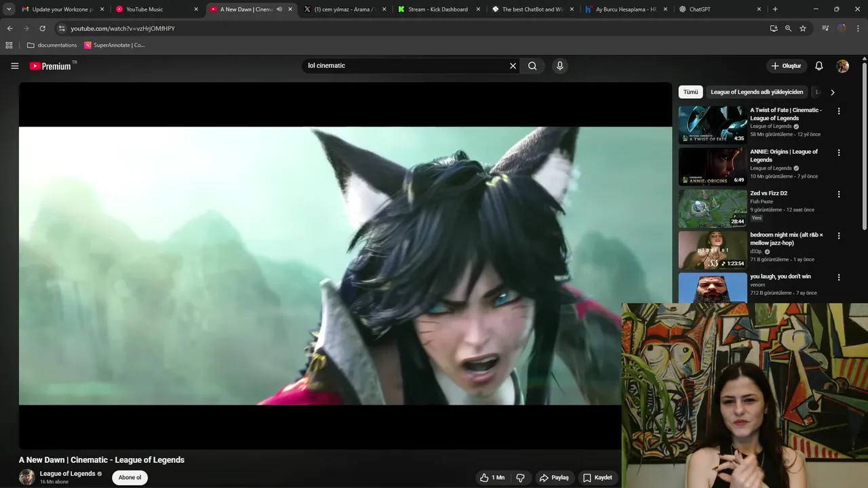Click the Fish Paste channel name
The image size is (868, 488).
(762, 201)
